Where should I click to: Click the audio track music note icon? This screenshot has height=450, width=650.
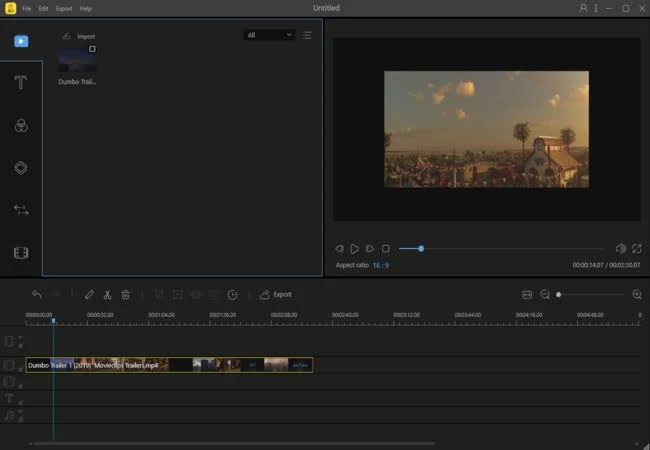[9, 415]
